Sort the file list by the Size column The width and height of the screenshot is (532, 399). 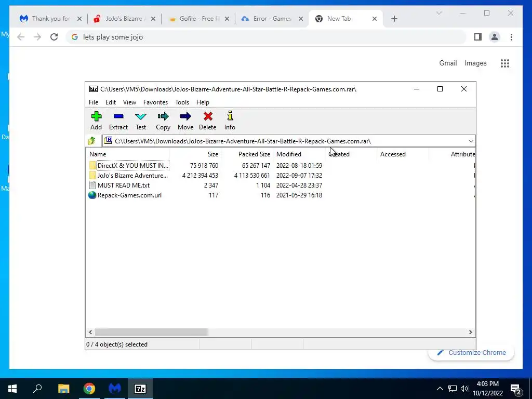195,154
